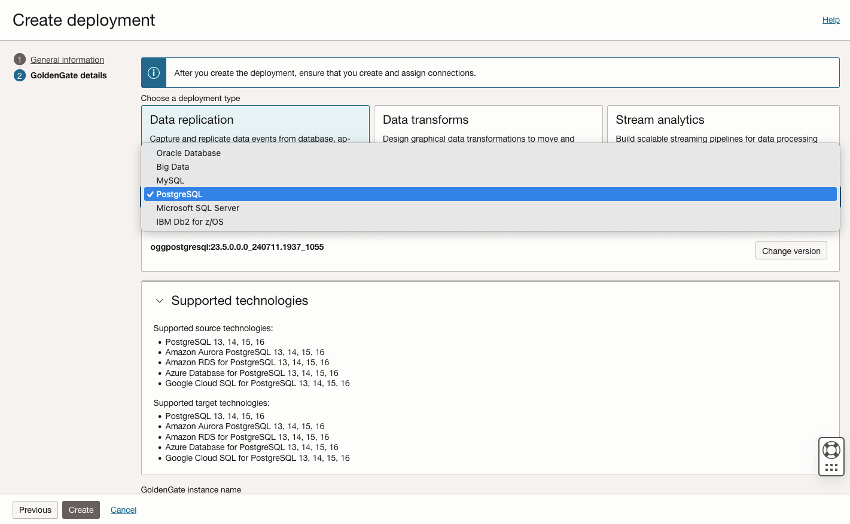
Task: Go back with the Previous button
Action: pos(35,510)
